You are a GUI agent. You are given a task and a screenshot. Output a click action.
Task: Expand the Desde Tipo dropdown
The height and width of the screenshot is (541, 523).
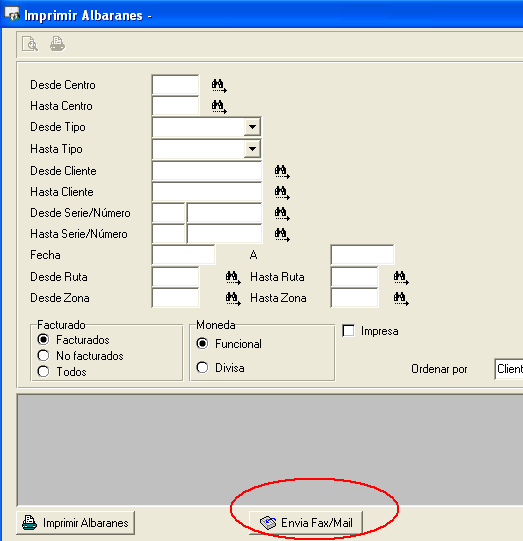point(252,127)
